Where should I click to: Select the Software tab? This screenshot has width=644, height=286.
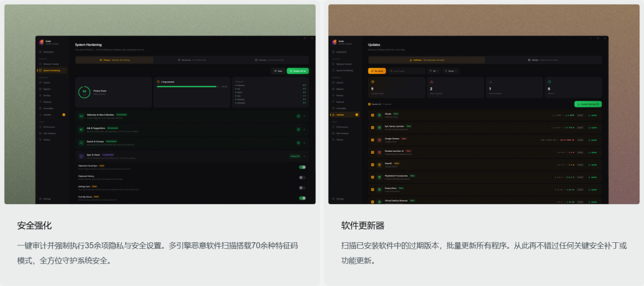point(427,60)
